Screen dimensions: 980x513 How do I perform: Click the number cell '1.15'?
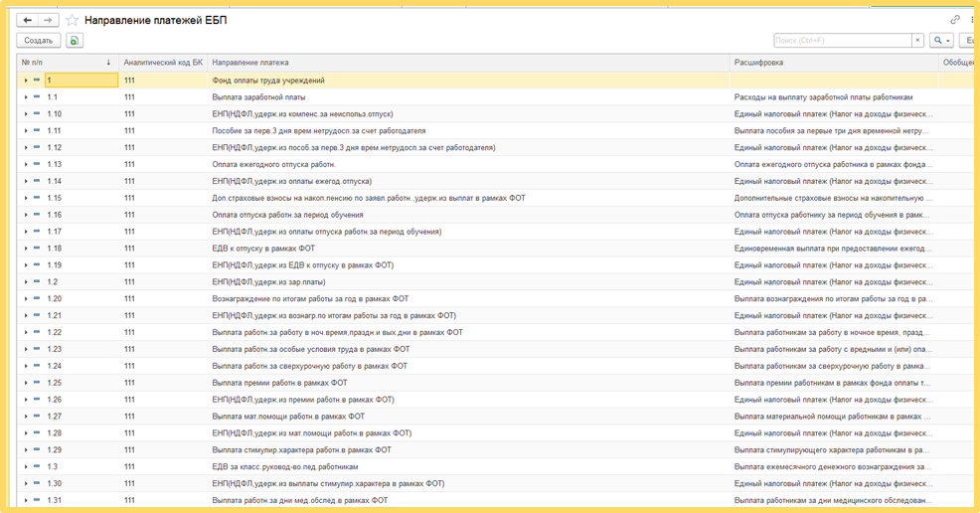pyautogui.click(x=55, y=198)
